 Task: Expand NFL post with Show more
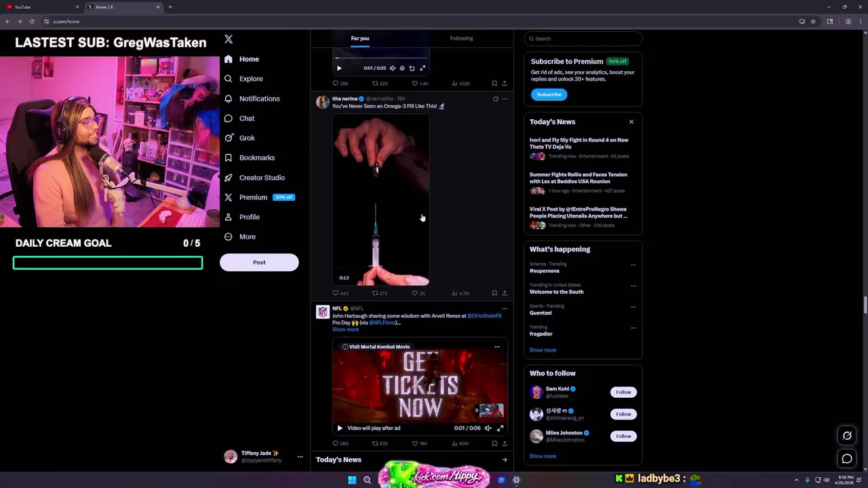pos(345,329)
